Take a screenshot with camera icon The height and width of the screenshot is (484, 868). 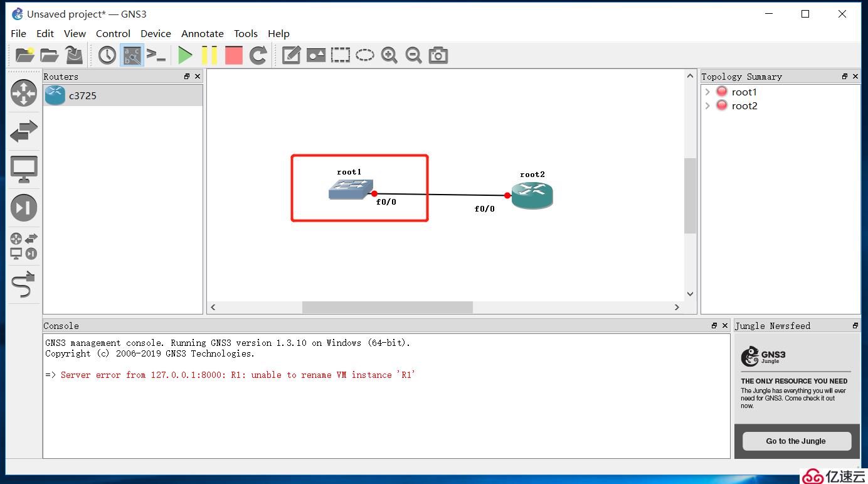438,55
